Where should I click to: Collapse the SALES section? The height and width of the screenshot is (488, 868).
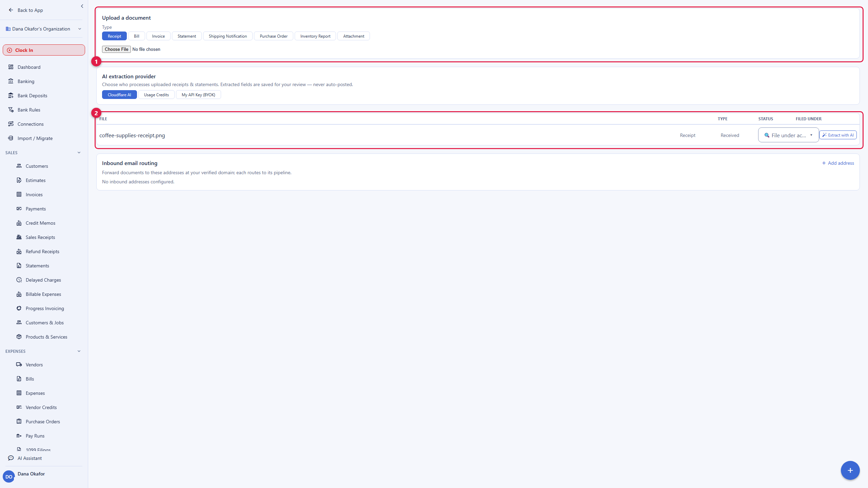point(79,152)
